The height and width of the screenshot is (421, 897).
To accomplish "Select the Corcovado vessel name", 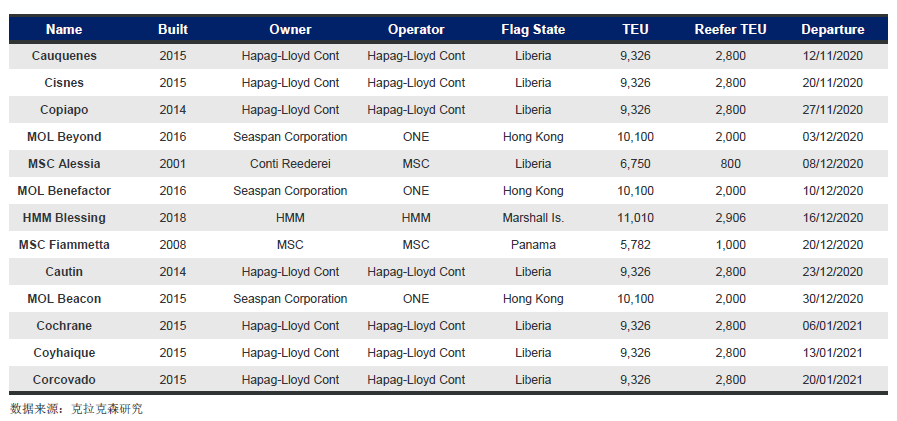I will pyautogui.click(x=64, y=380).
